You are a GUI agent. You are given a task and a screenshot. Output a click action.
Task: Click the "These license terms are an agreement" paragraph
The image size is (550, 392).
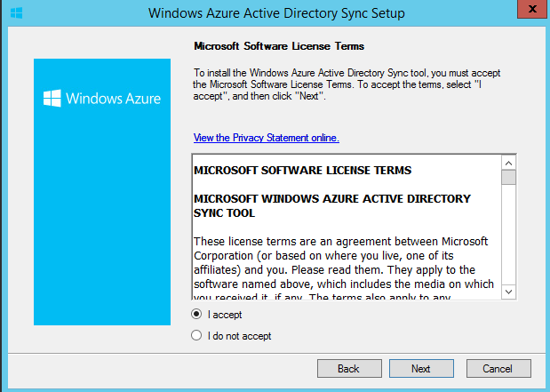(x=344, y=269)
